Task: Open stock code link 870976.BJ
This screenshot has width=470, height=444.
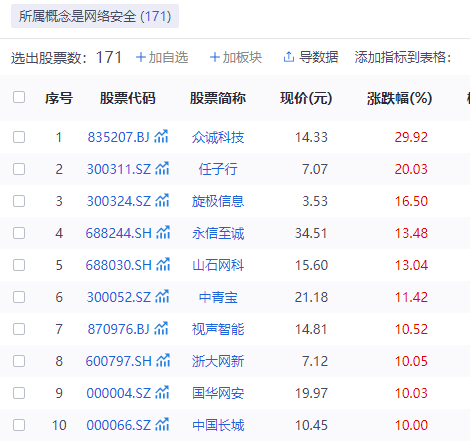Action: (x=118, y=329)
